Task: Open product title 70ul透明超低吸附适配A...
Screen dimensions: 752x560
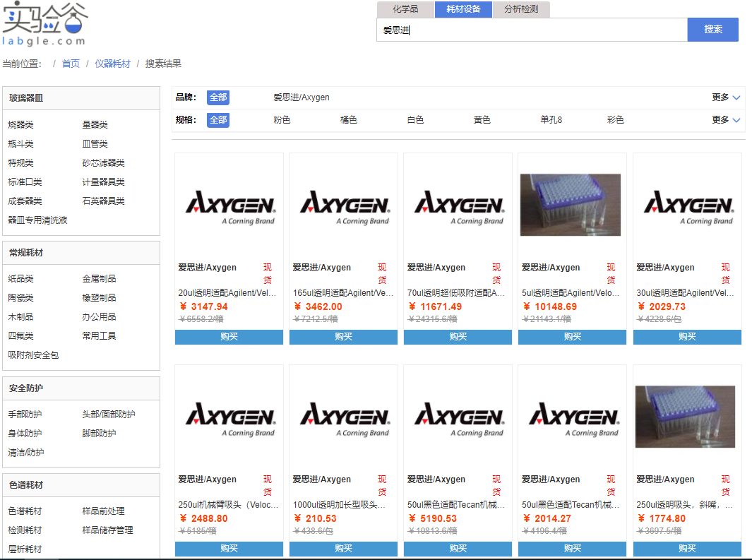Action: (456, 293)
